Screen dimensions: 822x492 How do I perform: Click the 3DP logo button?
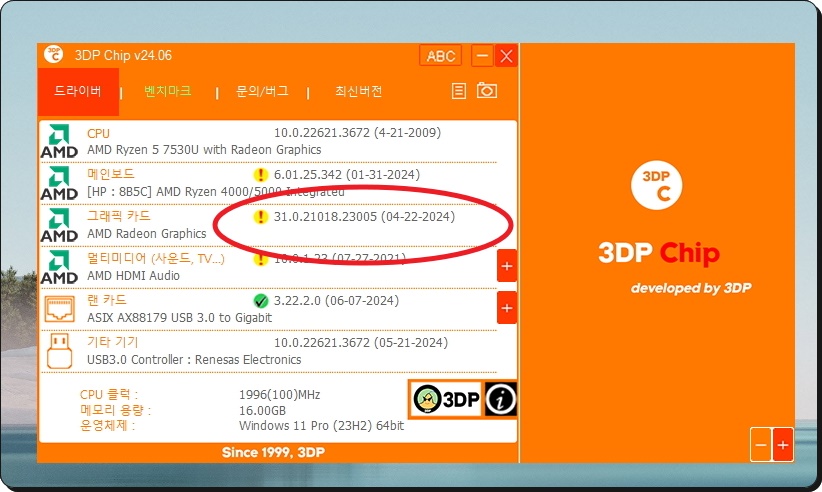click(446, 399)
